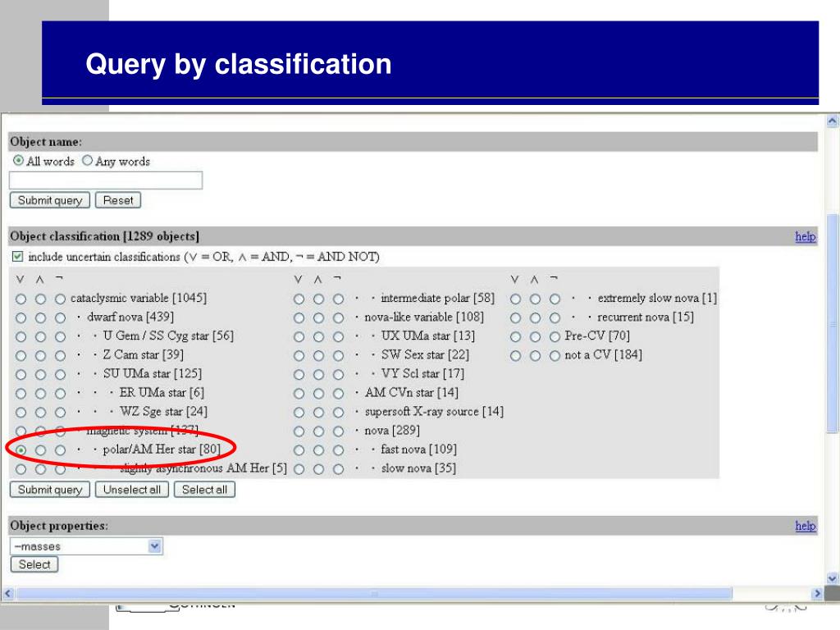Screen dimensions: 840x630
Task: Select OR radio for not a CV [184]
Action: [x=515, y=356]
